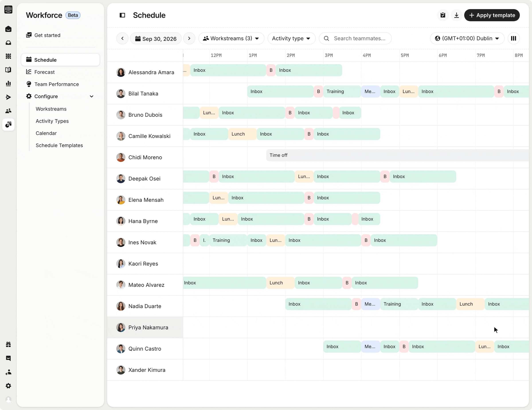
Task: Open Calendar under Configure
Action: tap(46, 133)
